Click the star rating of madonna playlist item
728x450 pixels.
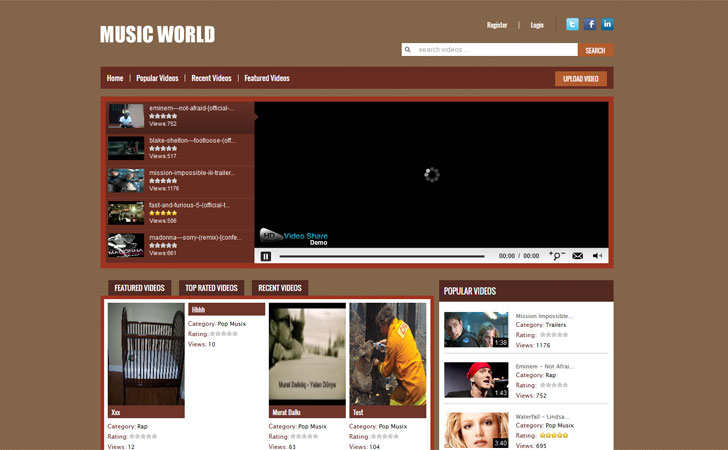(x=163, y=245)
